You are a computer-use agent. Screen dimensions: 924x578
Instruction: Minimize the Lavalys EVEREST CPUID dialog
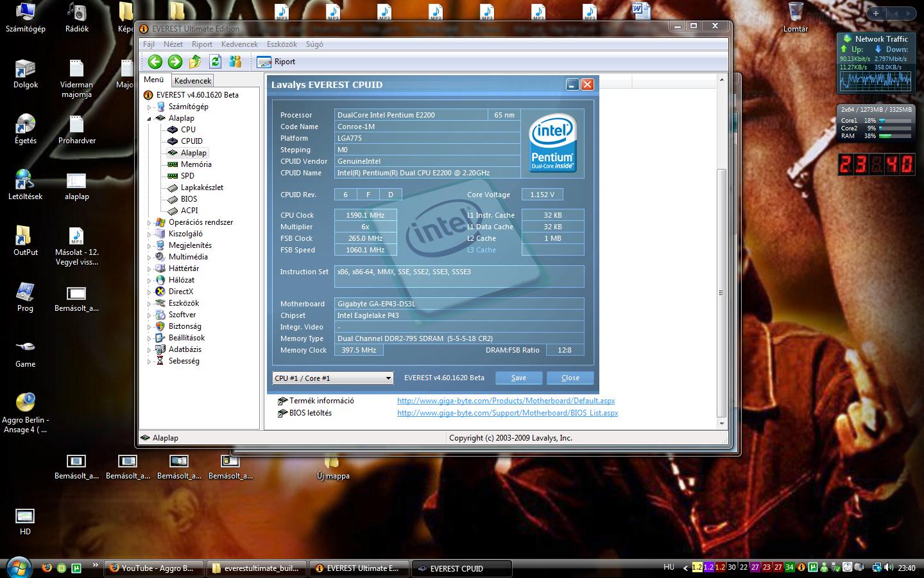[572, 85]
